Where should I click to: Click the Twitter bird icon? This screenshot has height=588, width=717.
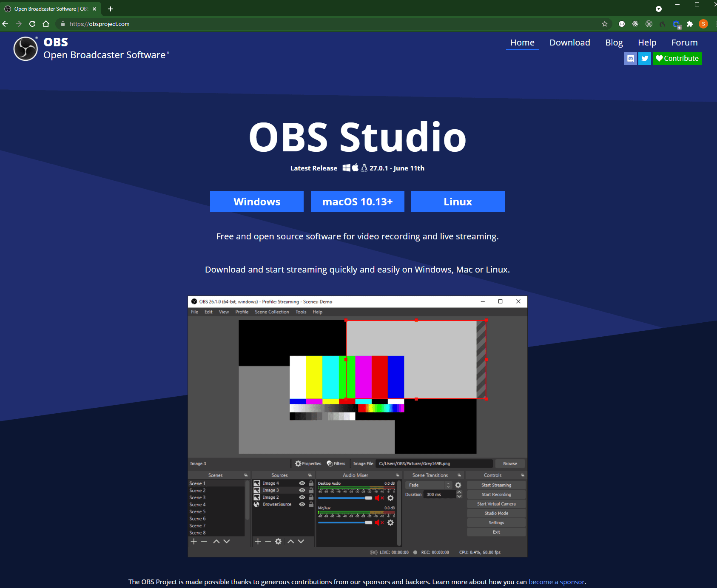pyautogui.click(x=645, y=59)
